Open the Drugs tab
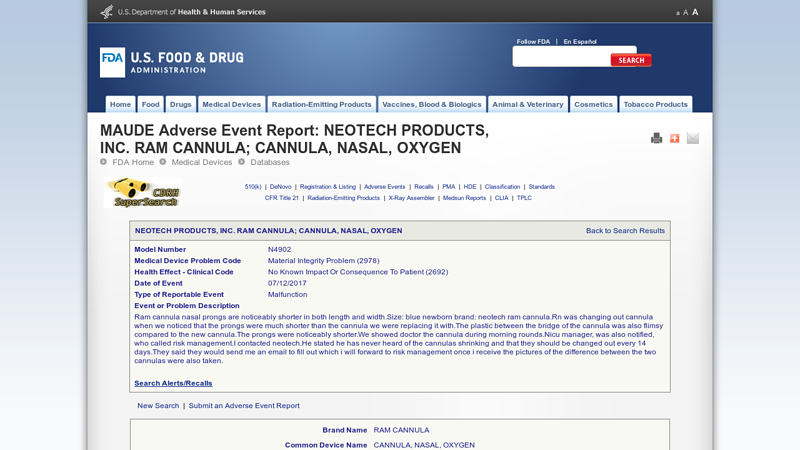Viewport: 800px width, 450px height. coord(181,104)
